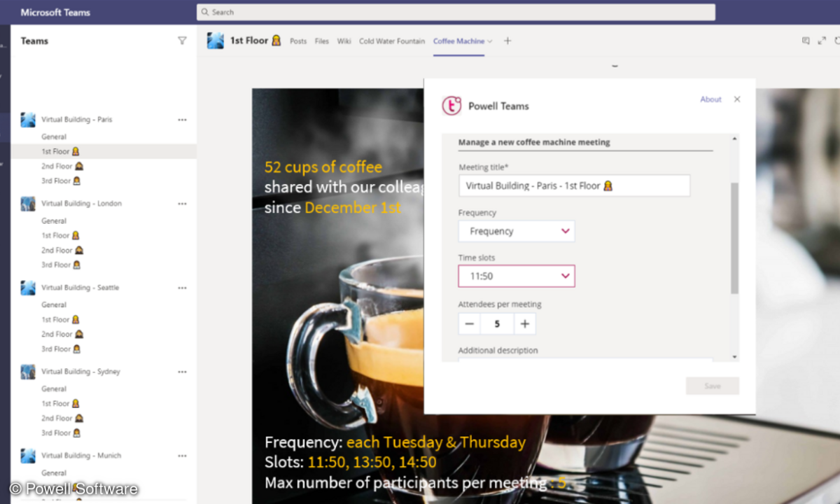Select 1st Floor channel under Paris
The width and height of the screenshot is (840, 504).
coord(104,151)
